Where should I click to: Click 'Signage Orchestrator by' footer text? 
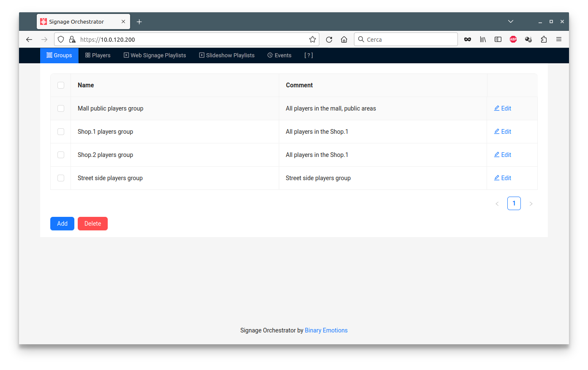(x=272, y=330)
